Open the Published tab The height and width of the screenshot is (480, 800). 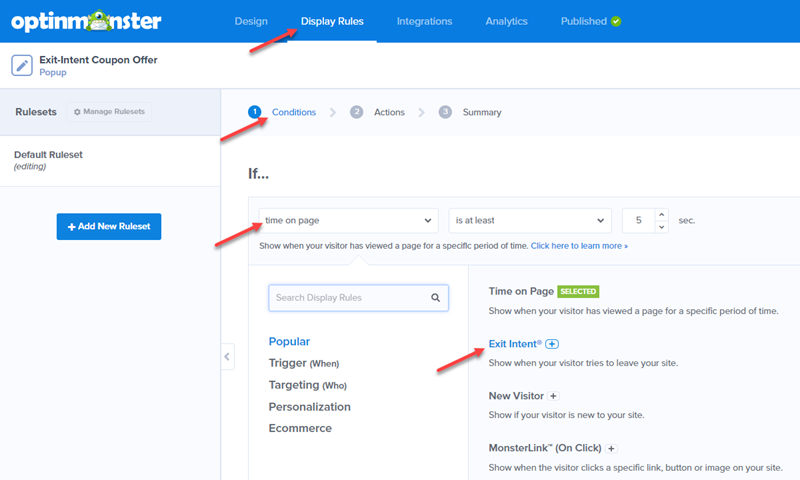pyautogui.click(x=584, y=21)
